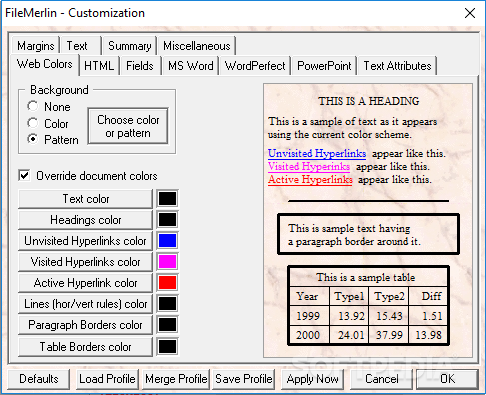
Task: Pick the Lines color swatch
Action: point(167,304)
